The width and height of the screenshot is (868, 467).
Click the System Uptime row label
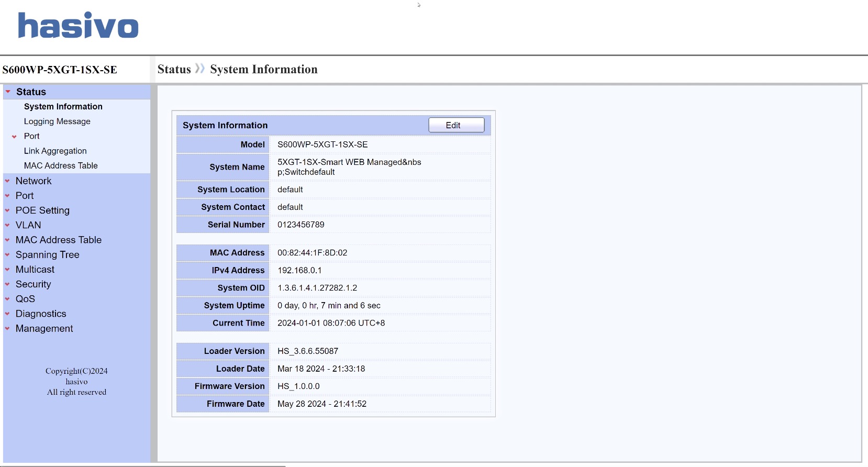[x=235, y=306]
